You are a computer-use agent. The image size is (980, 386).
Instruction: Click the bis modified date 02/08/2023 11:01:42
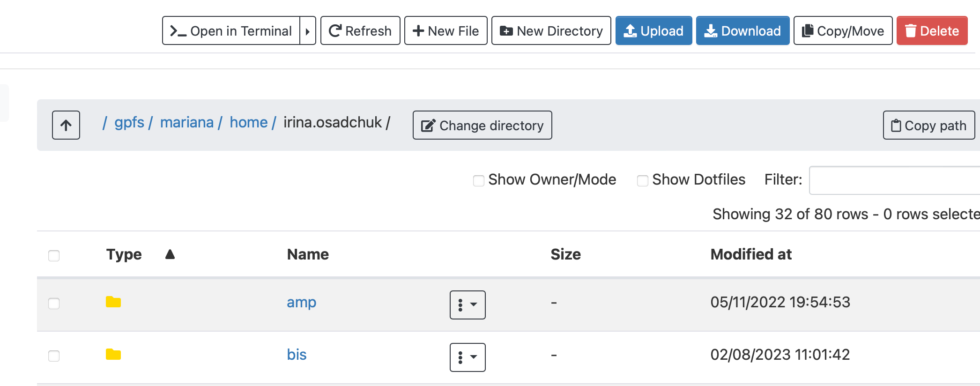pos(780,355)
